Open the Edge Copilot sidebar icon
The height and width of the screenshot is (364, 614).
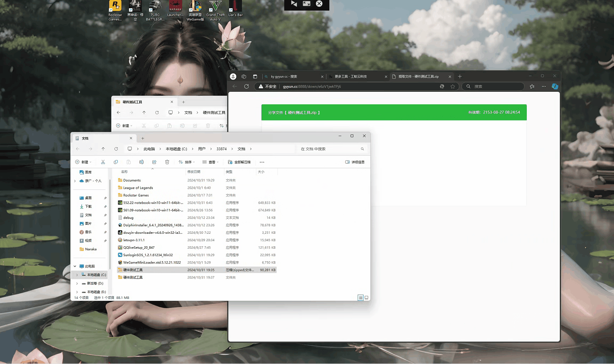[555, 86]
